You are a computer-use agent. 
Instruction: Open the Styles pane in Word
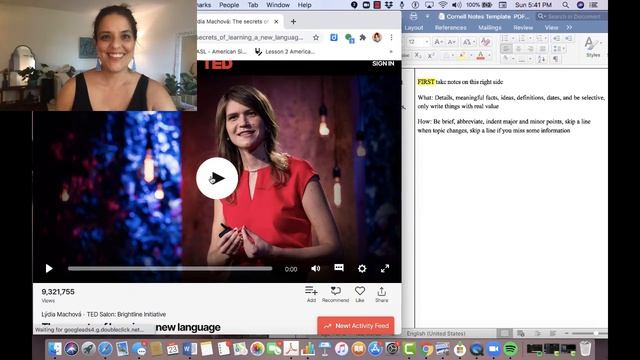[593, 47]
